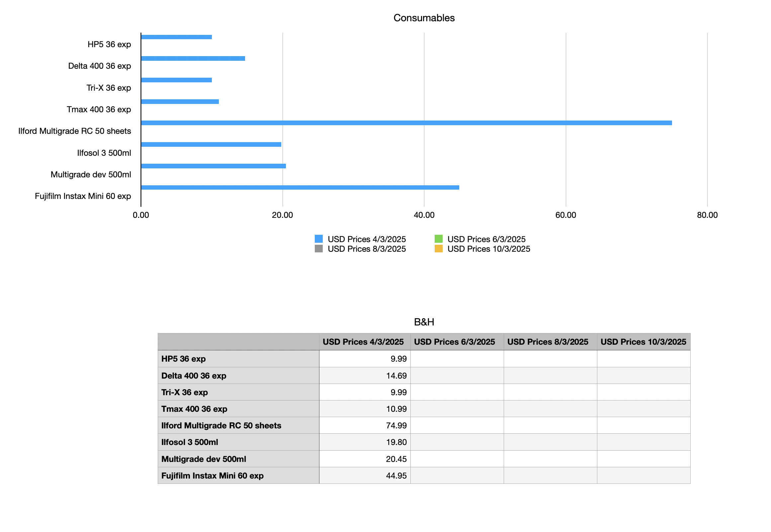
Task: Select the USD Prices 4/3/2025 column header
Action: click(x=365, y=342)
